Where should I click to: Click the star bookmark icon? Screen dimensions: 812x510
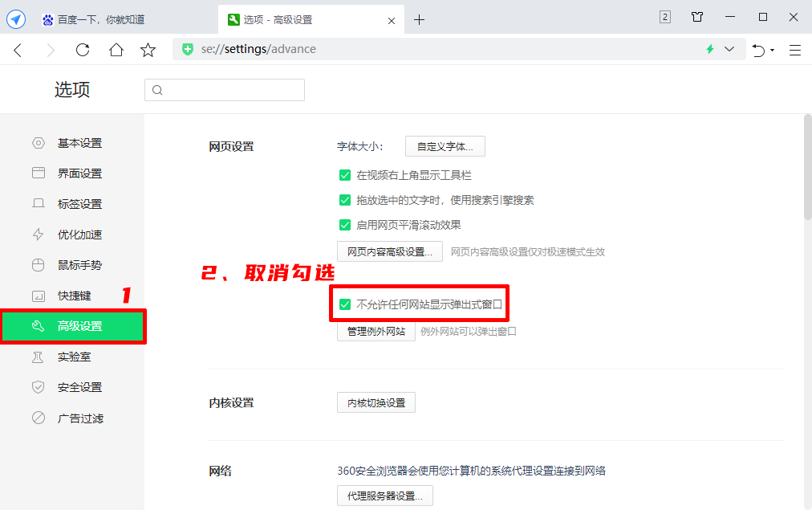coord(148,50)
